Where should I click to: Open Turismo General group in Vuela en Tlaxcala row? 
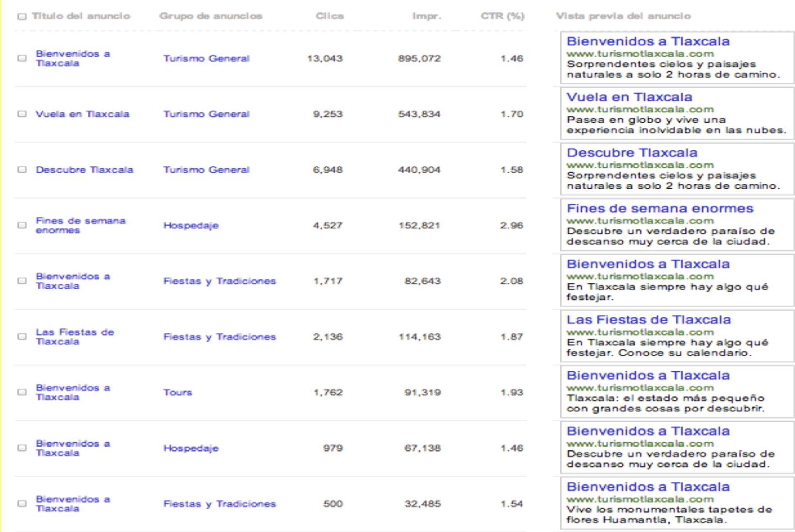(206, 114)
